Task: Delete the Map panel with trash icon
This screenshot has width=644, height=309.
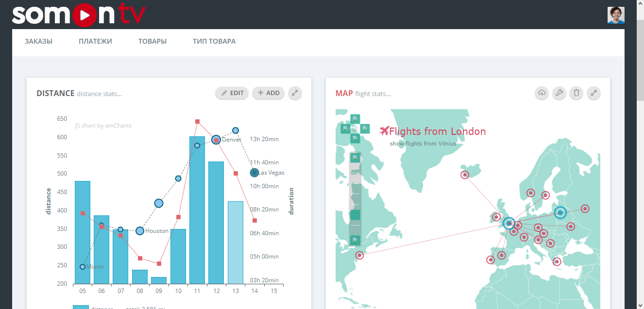Action: pyautogui.click(x=576, y=93)
